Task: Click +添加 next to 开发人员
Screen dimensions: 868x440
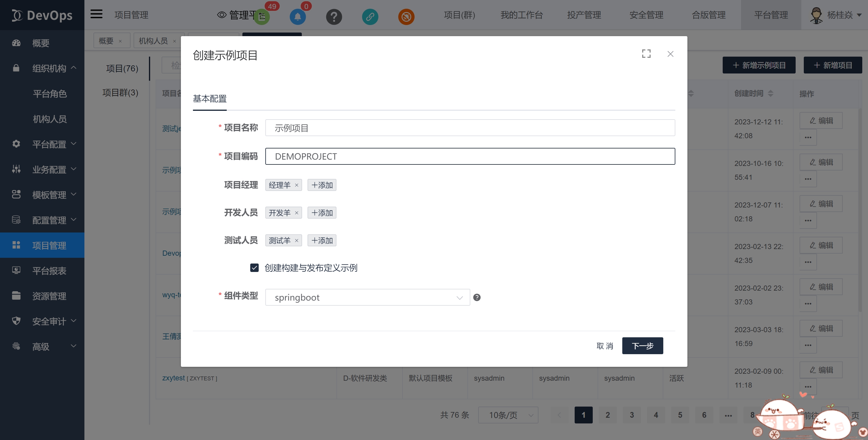Action: 322,213
